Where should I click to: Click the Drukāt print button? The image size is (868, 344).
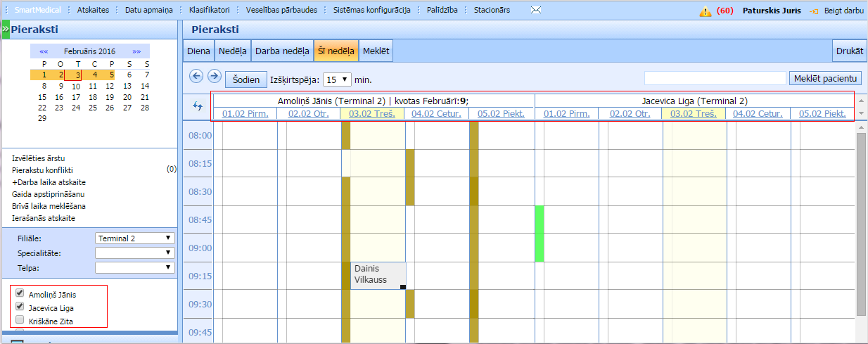point(850,51)
